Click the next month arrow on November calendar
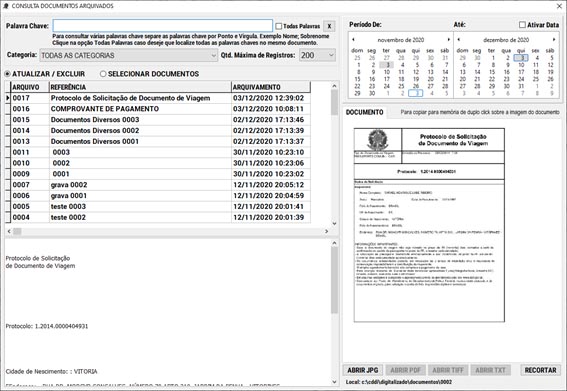The width and height of the screenshot is (567, 391). tap(448, 39)
